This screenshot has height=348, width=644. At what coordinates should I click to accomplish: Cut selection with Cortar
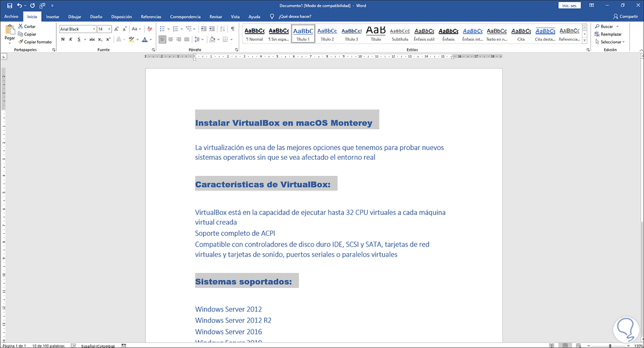tap(27, 26)
